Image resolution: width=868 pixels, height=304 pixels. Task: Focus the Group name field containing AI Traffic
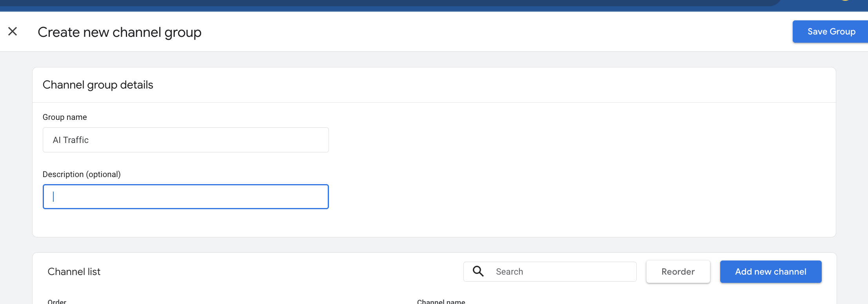185,140
